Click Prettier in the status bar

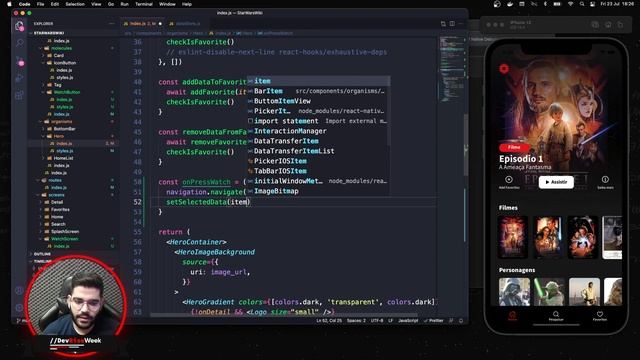coord(434,321)
